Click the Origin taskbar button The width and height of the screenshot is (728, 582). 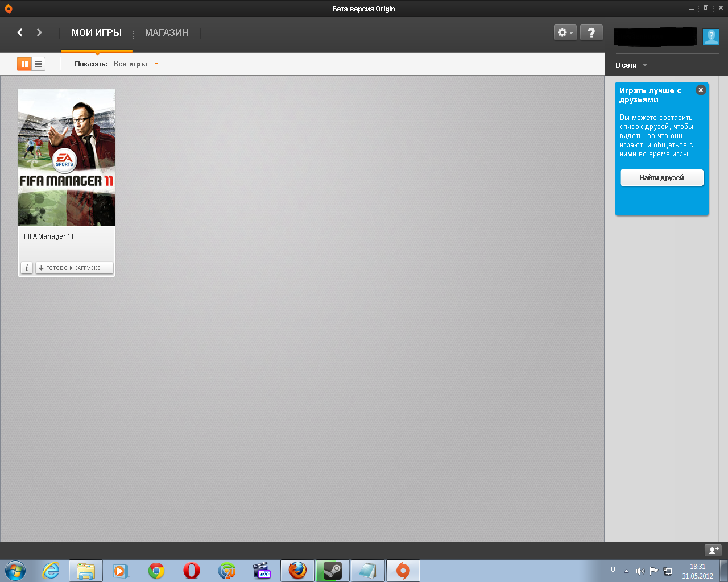pyautogui.click(x=403, y=571)
